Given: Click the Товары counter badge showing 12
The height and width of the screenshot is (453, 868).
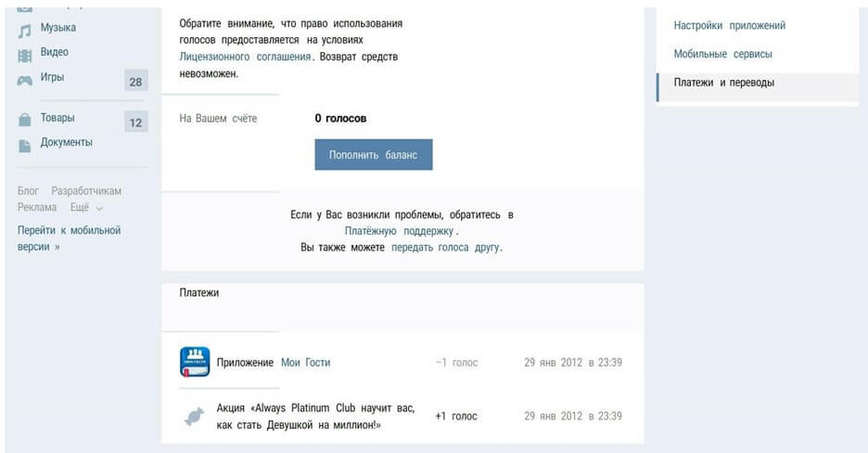Looking at the screenshot, I should click(135, 123).
